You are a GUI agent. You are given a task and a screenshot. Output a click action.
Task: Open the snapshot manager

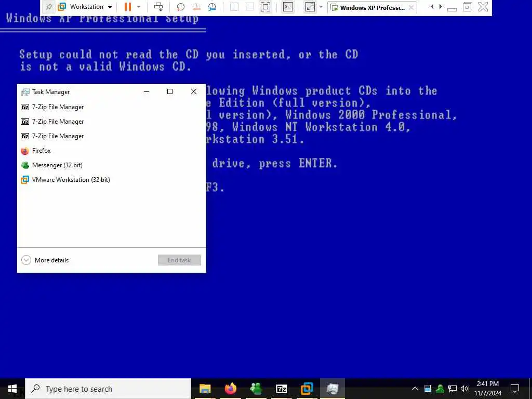(212, 7)
